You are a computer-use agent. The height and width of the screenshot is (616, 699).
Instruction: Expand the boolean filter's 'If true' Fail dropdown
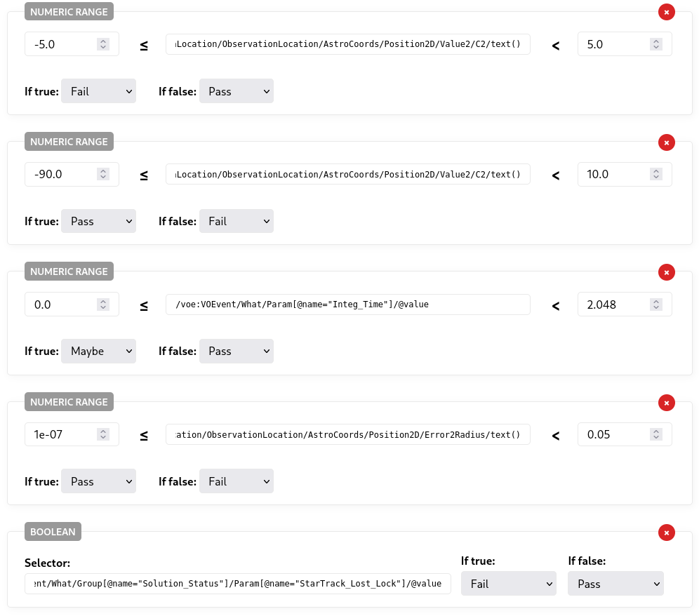click(508, 584)
